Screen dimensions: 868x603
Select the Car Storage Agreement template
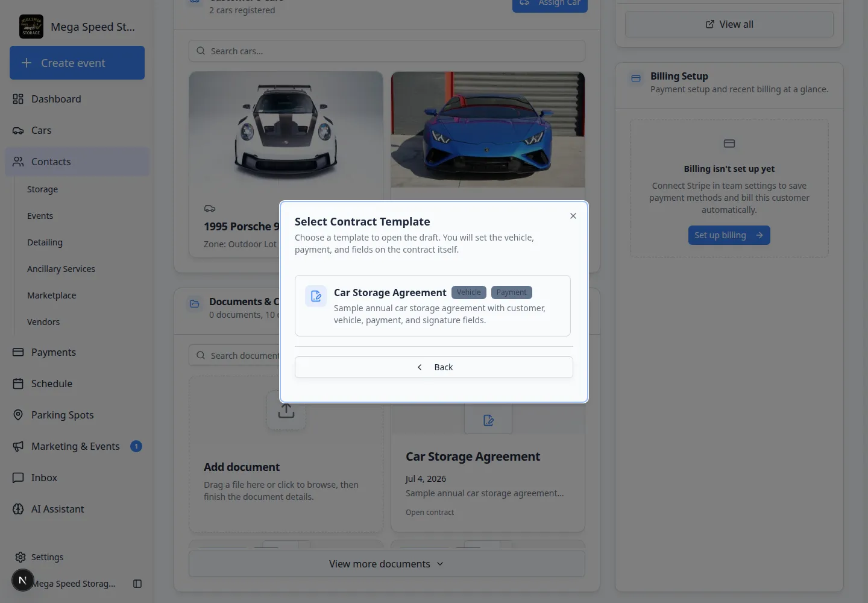433,306
